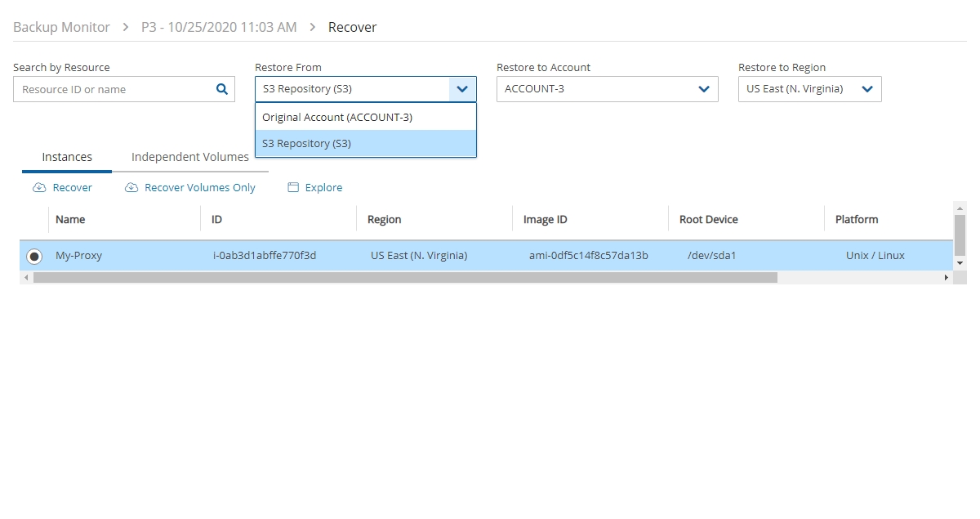Click the Explore window icon
This screenshot has height=519, width=980.
click(293, 188)
